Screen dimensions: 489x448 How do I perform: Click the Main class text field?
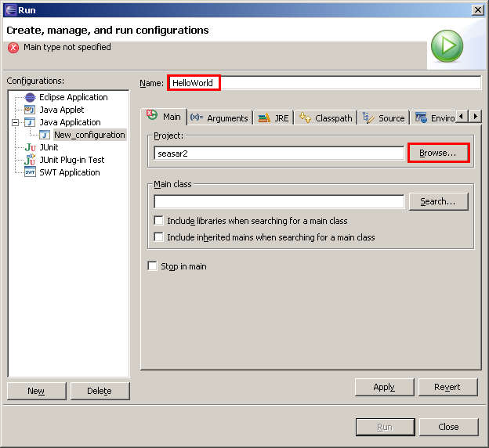coord(279,201)
